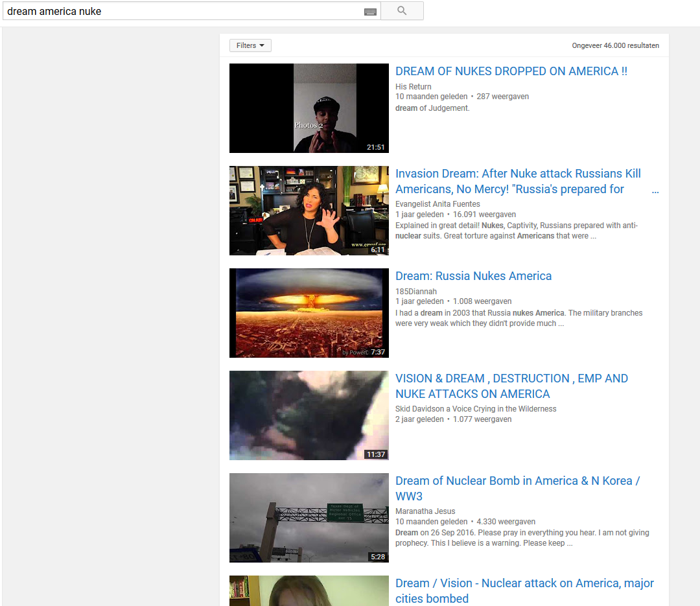Viewport: 700px width, 606px height.
Task: Click the thumbnail of the 21:51 video
Action: click(x=309, y=108)
